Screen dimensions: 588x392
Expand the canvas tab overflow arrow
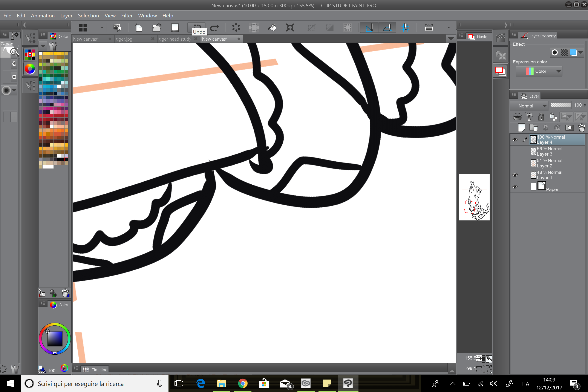451,39
